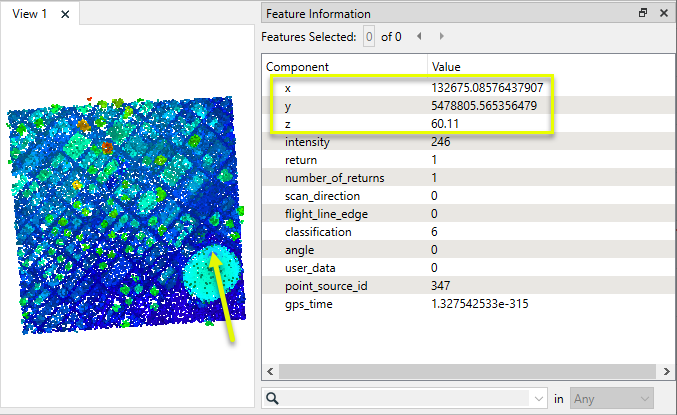This screenshot has height=415, width=677.
Task: Go to next selected feature arrow
Action: coord(442,37)
